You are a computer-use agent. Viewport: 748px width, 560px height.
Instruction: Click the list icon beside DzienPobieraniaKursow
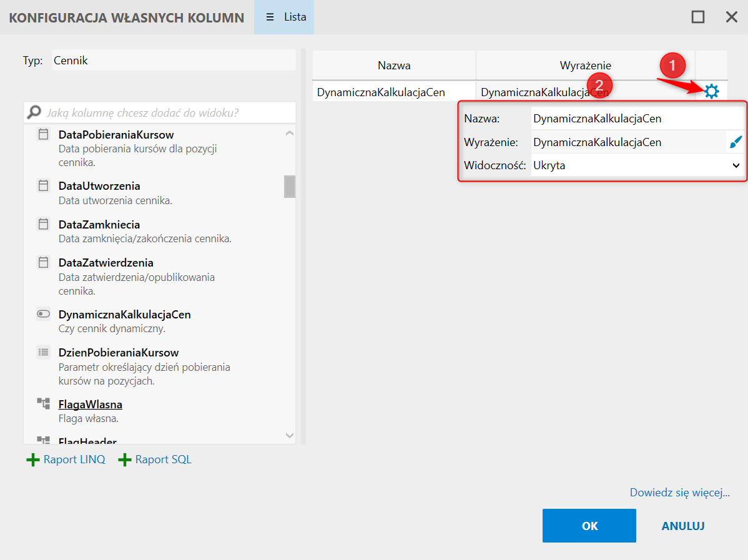pyautogui.click(x=43, y=352)
